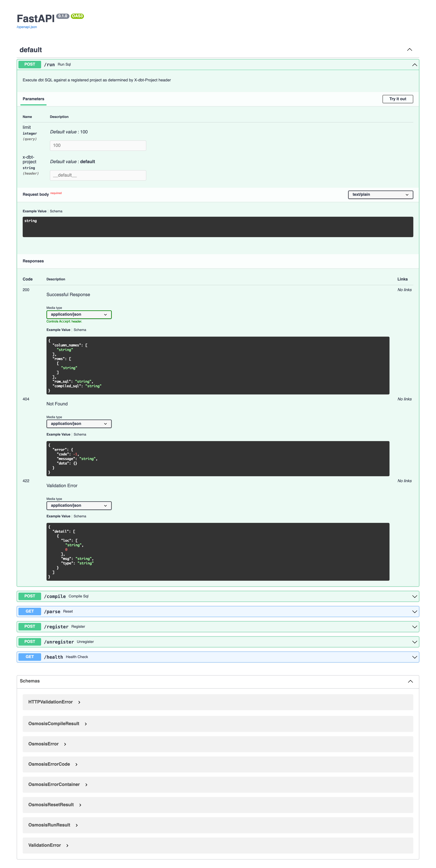
Task: Click the limit integer query input field
Action: pyautogui.click(x=98, y=145)
